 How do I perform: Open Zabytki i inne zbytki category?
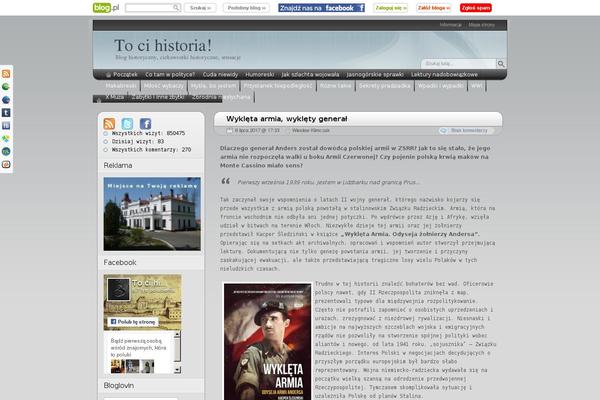(x=158, y=97)
